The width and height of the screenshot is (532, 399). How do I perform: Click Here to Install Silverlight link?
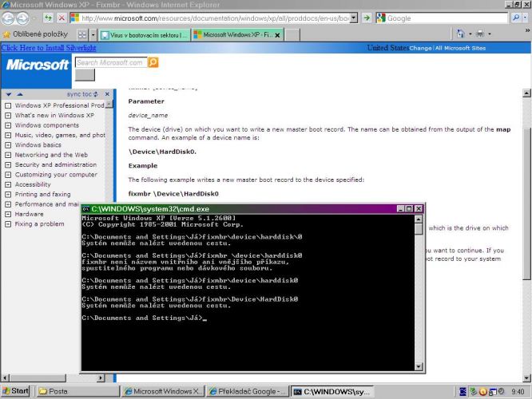pos(49,48)
